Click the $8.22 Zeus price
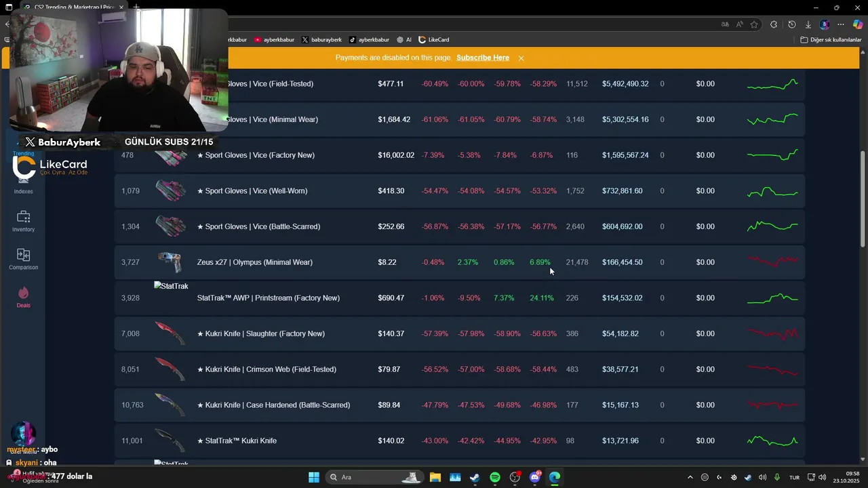Image resolution: width=868 pixels, height=488 pixels. click(x=387, y=262)
